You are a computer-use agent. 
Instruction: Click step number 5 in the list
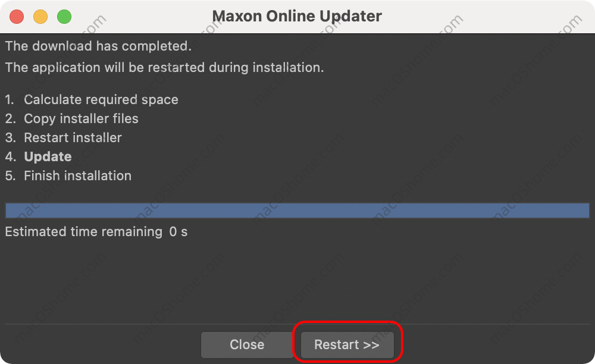[11, 175]
